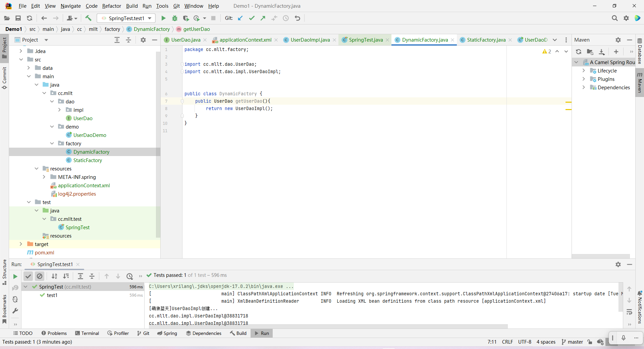Viewport: 644px width, 349px height.
Task: Close the UserDaoImpl.java tab
Action: [x=334, y=40]
